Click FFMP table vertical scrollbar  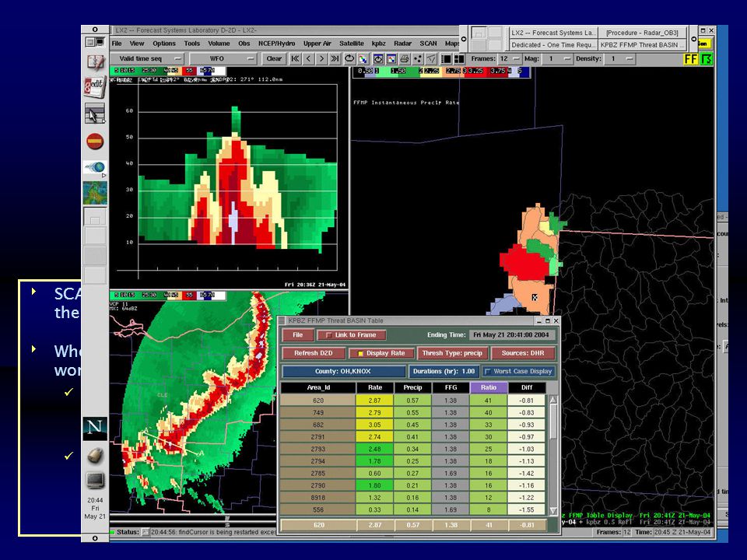pos(553,455)
